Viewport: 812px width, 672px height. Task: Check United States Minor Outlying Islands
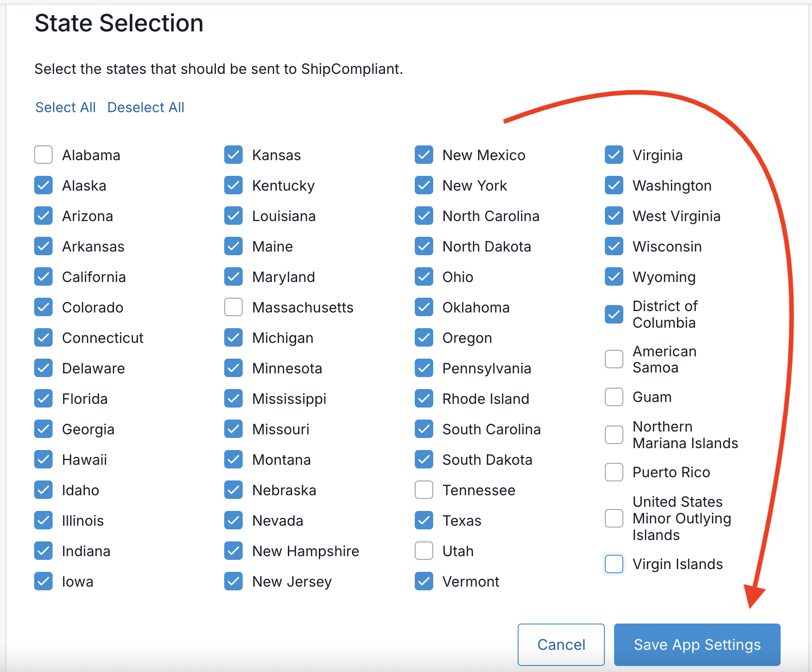point(614,518)
